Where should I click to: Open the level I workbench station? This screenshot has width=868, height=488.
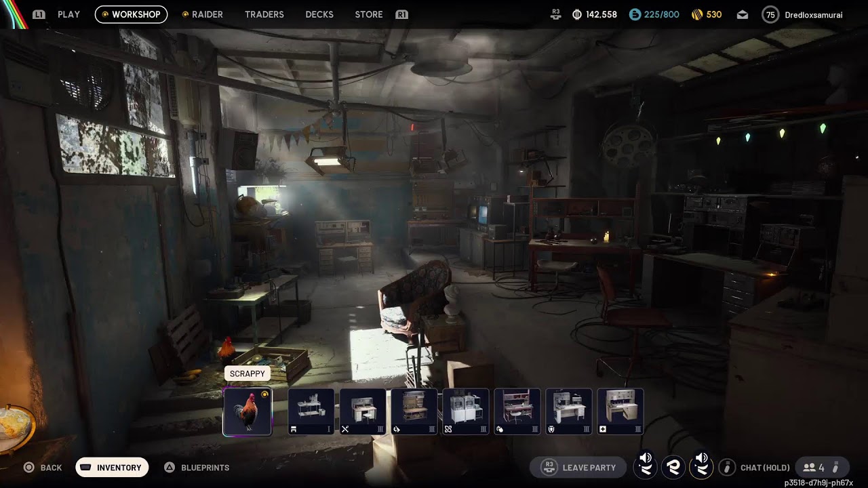(x=311, y=411)
